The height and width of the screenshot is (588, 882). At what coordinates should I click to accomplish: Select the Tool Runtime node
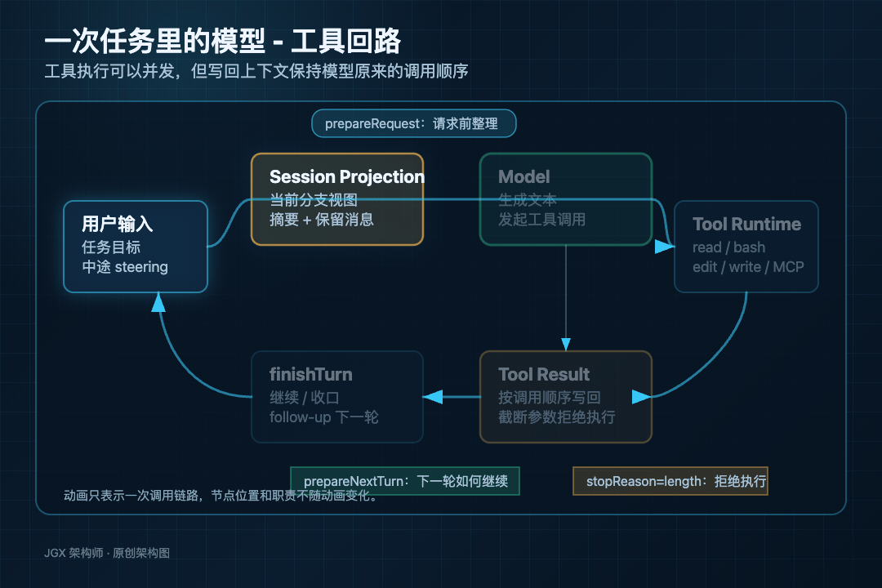point(746,247)
